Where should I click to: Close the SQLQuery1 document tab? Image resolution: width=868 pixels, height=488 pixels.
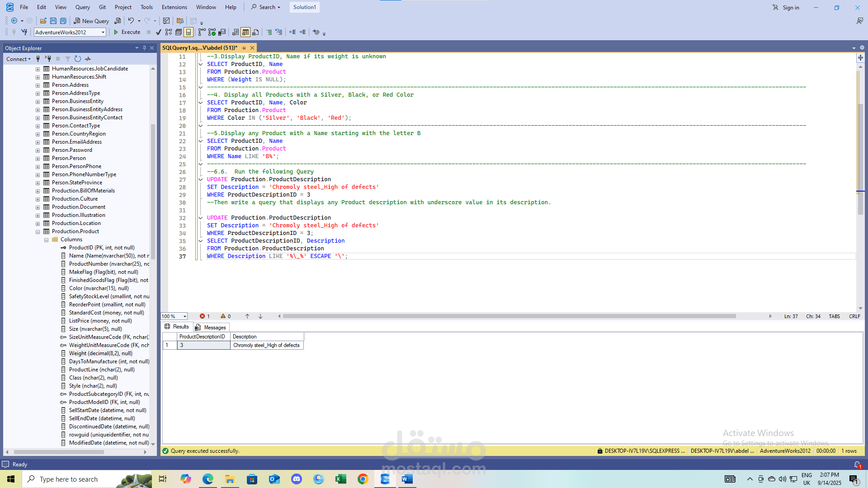coord(252,48)
